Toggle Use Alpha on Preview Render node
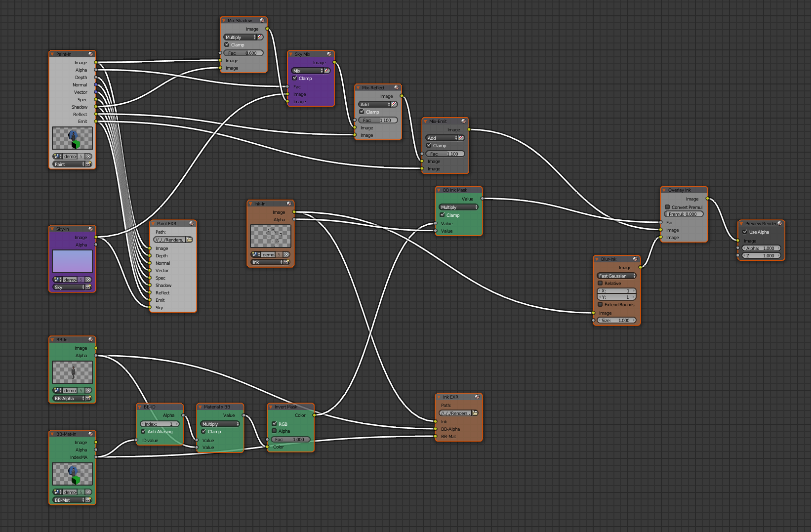 pyautogui.click(x=745, y=232)
